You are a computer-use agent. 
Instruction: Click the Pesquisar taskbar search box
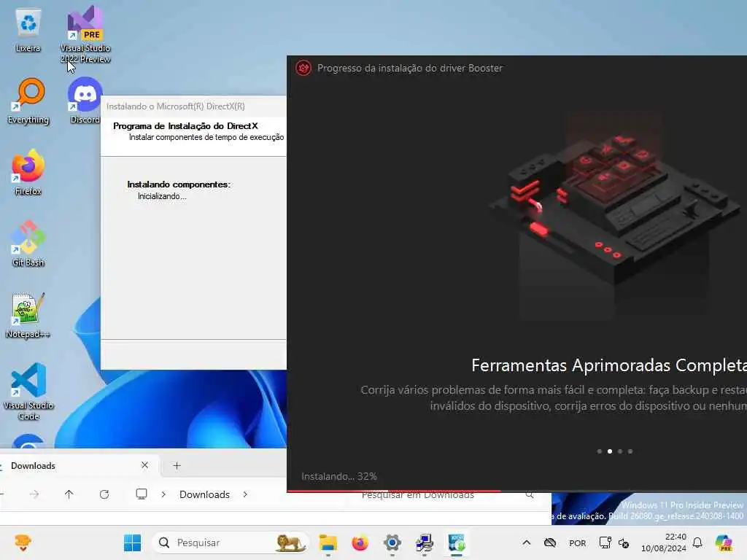coord(230,542)
